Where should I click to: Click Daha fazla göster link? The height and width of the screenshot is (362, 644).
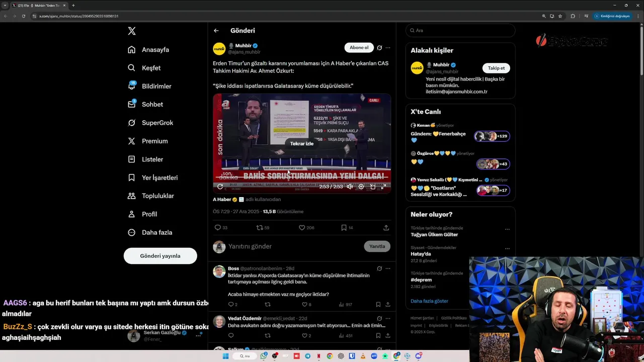429,301
